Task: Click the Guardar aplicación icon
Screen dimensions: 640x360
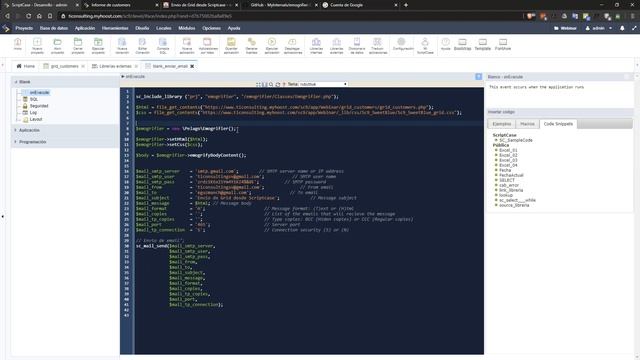Action: [x=231, y=46]
